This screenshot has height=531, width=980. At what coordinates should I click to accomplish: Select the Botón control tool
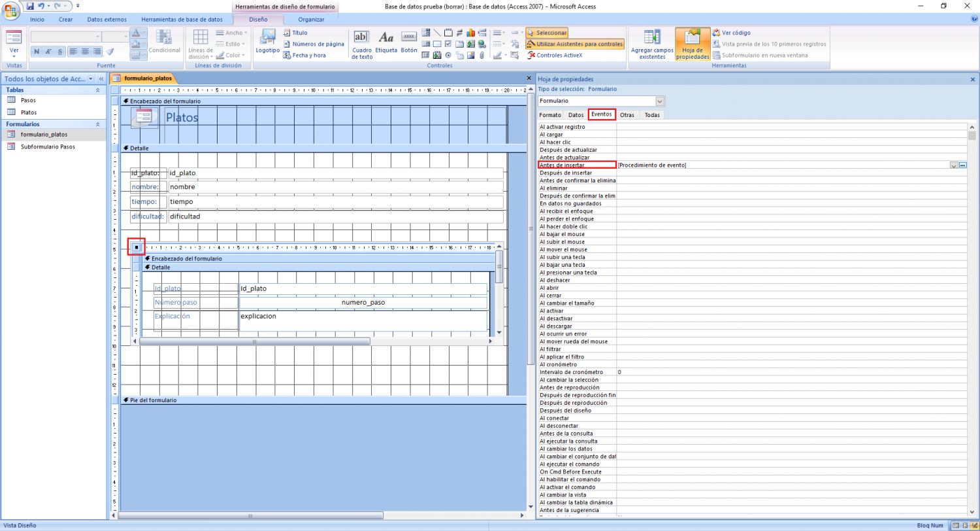pos(409,44)
